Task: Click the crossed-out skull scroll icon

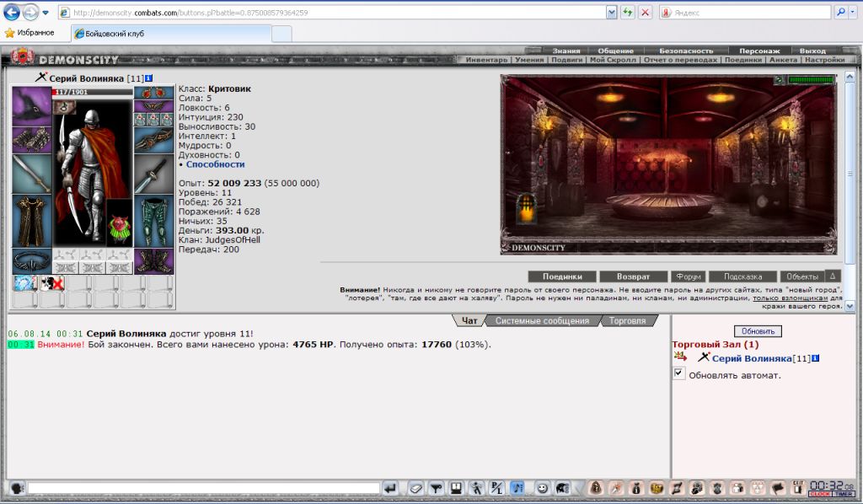Action: tap(52, 283)
